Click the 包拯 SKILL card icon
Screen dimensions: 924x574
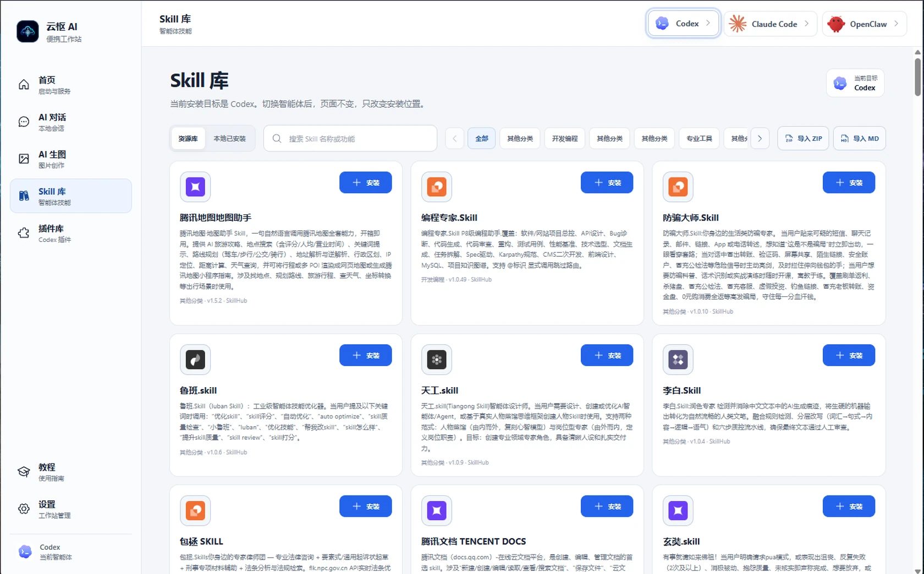195,511
